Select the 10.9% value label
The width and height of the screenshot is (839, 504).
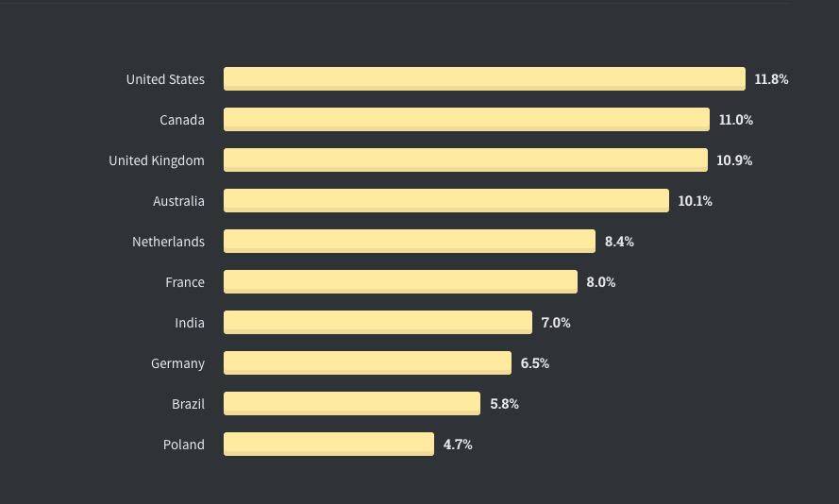pyautogui.click(x=734, y=160)
